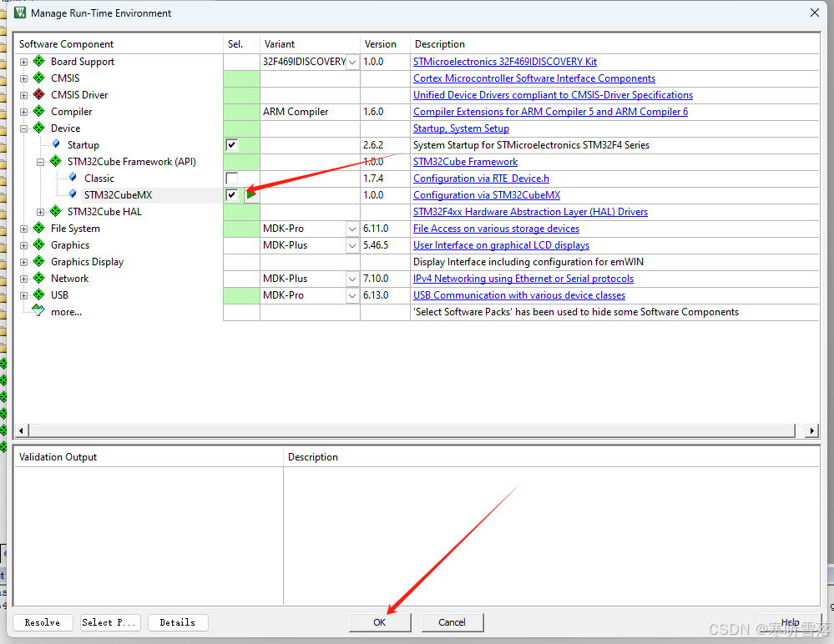Viewport: 834px width, 644px height.
Task: Open File System MDK-Pro variant dropdown
Action: (352, 229)
